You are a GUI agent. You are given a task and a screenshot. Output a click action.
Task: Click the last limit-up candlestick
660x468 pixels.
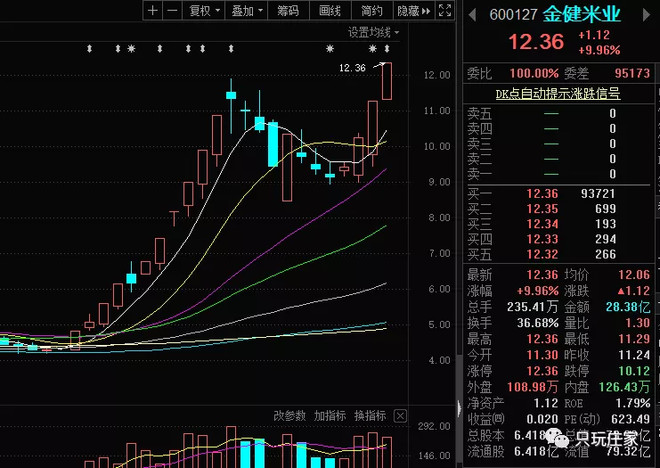[x=387, y=81]
